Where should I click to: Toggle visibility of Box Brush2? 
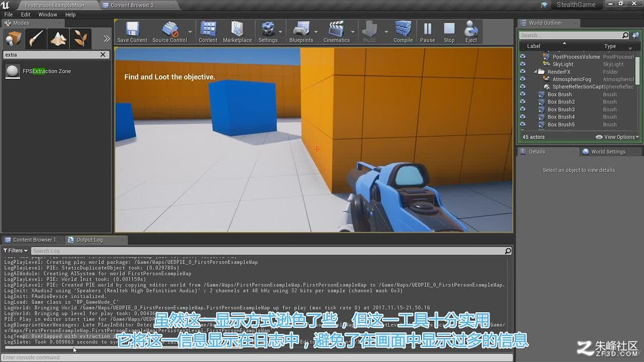(523, 102)
